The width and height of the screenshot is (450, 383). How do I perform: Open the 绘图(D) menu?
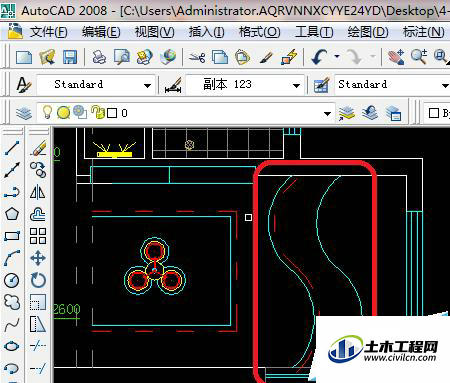(x=368, y=32)
